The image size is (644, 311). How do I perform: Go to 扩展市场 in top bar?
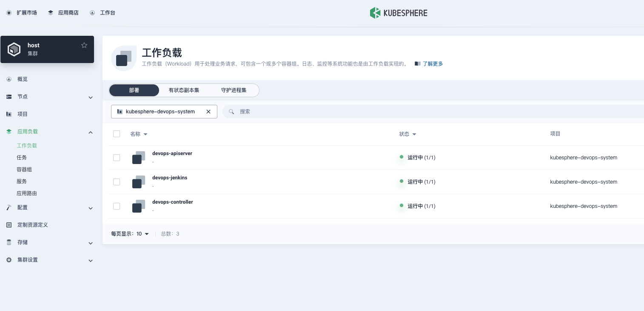point(27,13)
